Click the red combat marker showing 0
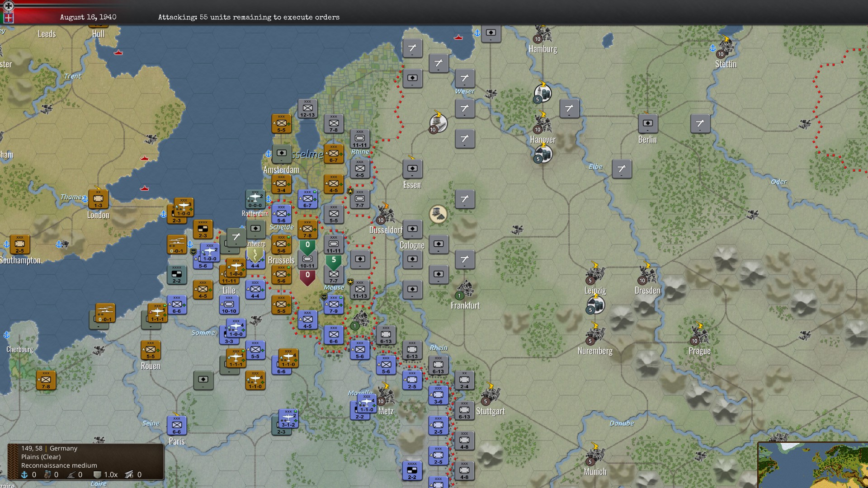 click(x=307, y=277)
